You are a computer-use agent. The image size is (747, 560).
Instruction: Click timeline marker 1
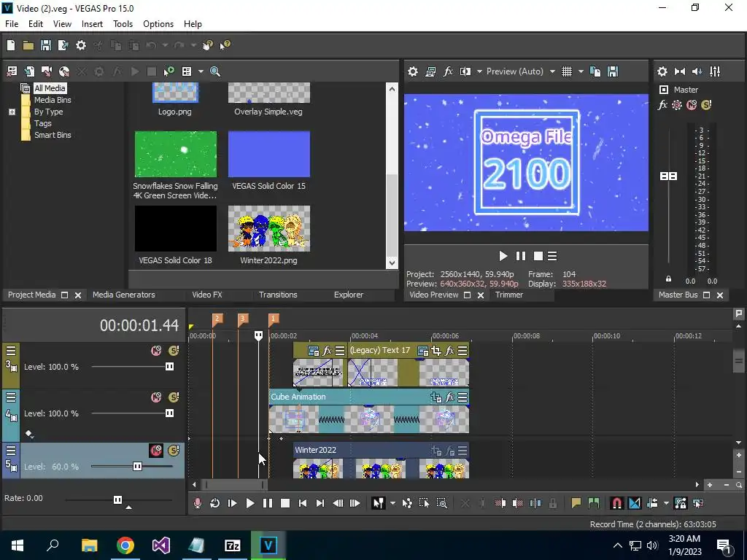[x=274, y=319]
